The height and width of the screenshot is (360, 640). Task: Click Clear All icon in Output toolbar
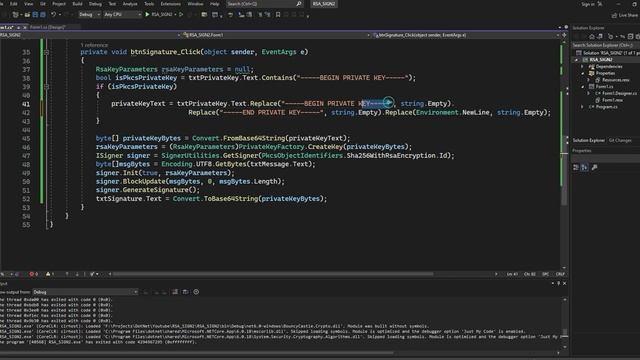pos(175,292)
